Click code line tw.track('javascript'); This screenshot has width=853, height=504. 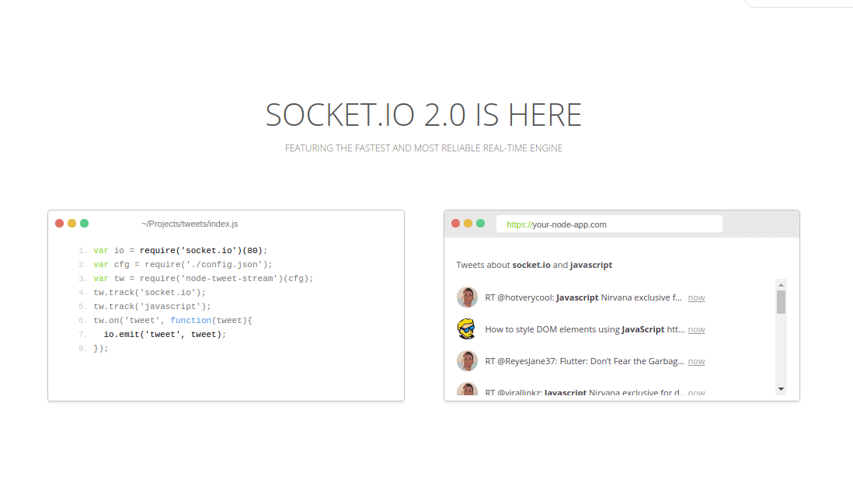[151, 307]
